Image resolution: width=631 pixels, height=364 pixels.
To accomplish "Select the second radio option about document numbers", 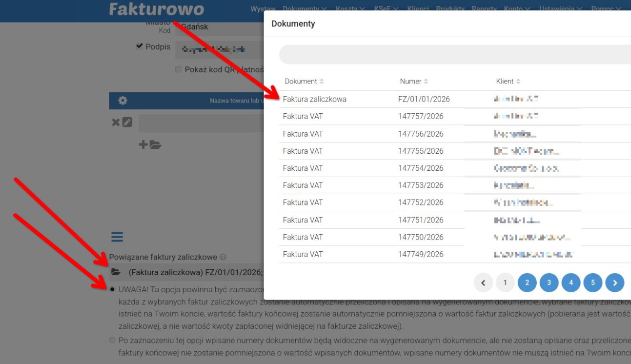I will pos(112,340).
